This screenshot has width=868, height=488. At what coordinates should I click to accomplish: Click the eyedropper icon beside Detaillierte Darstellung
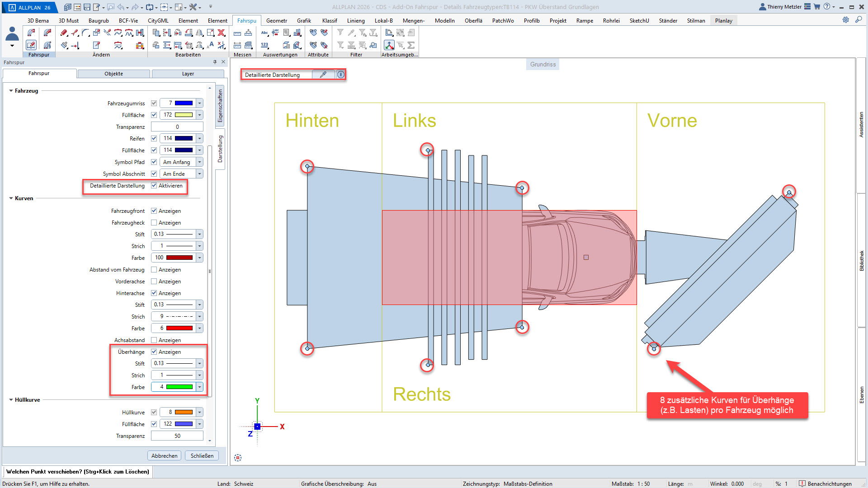[x=323, y=75]
